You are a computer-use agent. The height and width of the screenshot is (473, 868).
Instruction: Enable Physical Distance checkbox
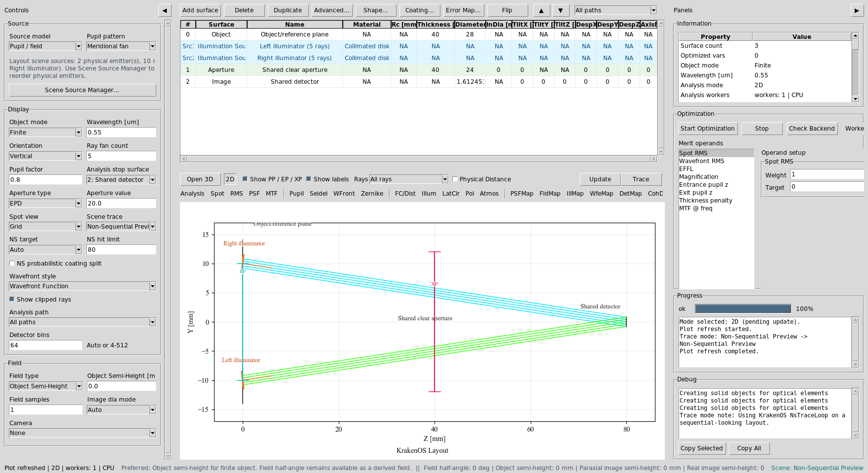455,179
